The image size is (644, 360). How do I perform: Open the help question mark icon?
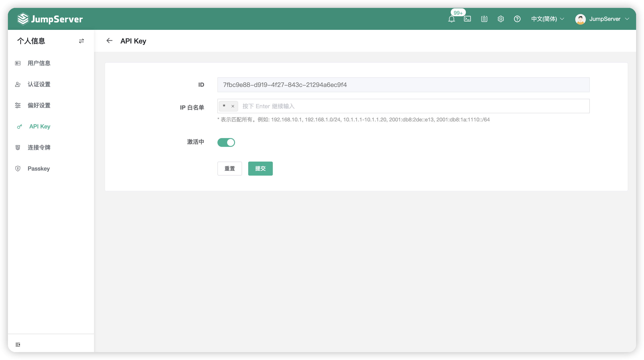click(x=517, y=19)
